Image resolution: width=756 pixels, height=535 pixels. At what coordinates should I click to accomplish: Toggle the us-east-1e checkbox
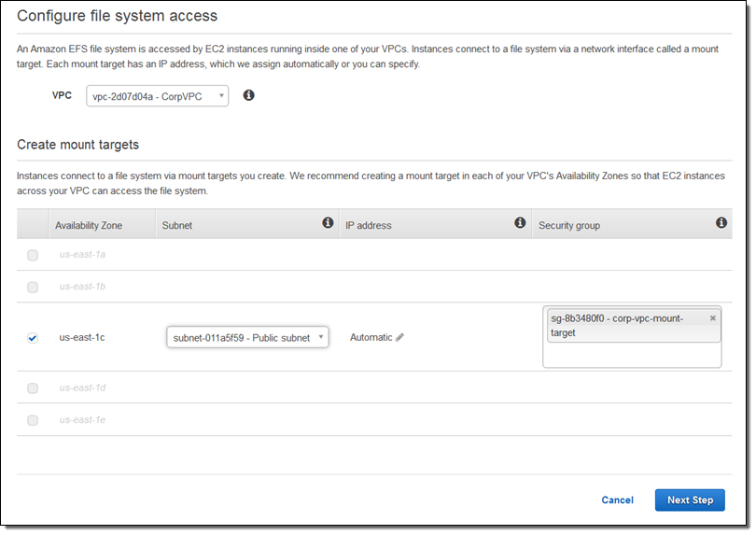click(x=33, y=420)
